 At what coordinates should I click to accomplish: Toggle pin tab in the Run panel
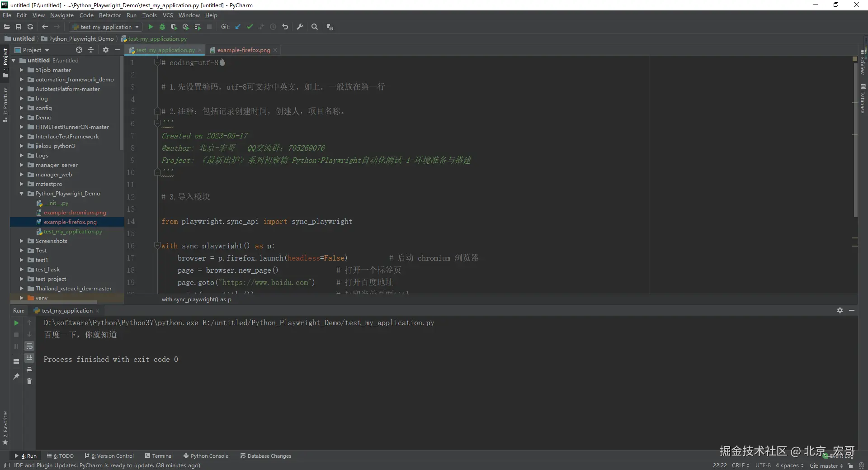click(x=16, y=376)
